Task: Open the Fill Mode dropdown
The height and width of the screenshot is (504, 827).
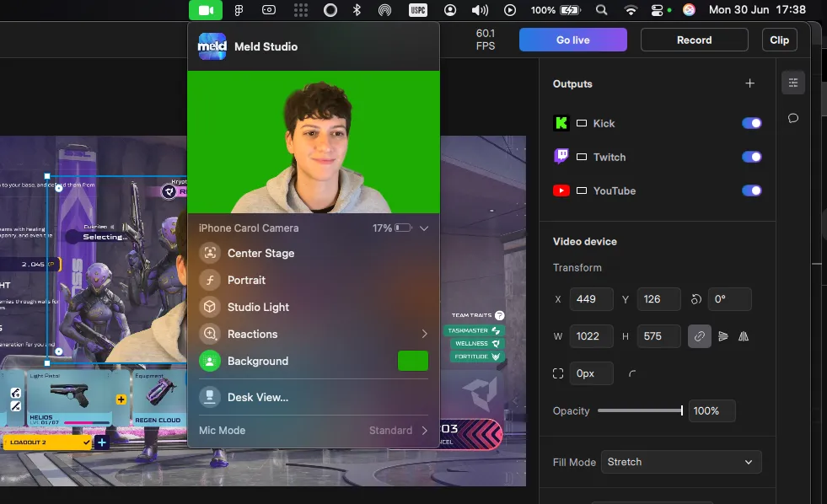Action: pos(680,462)
